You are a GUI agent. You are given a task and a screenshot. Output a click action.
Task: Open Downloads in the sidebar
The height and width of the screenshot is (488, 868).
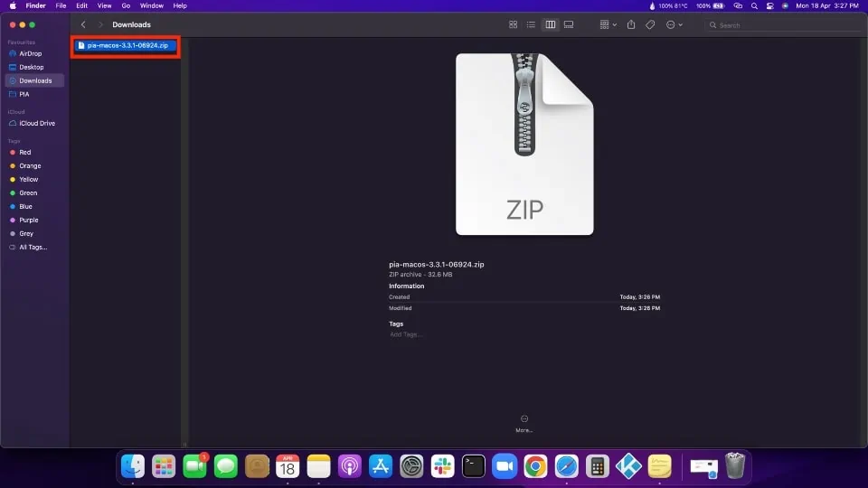coord(35,80)
